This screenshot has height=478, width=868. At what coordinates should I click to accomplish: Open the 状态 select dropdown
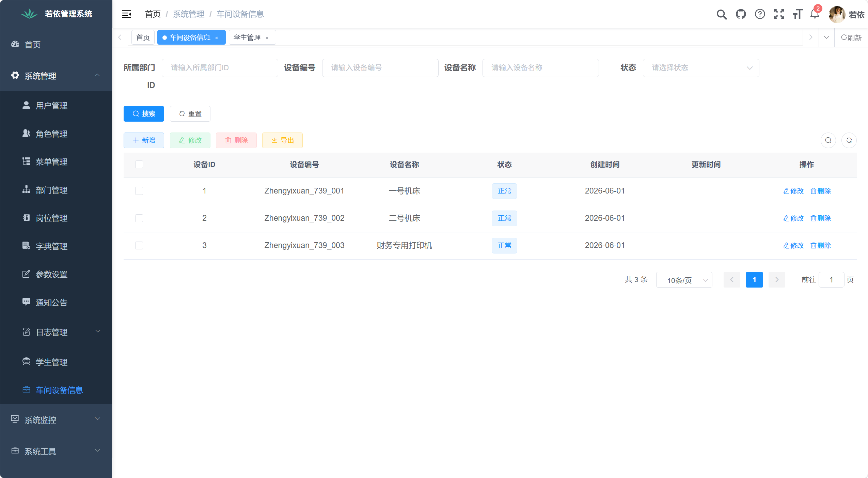click(x=701, y=68)
